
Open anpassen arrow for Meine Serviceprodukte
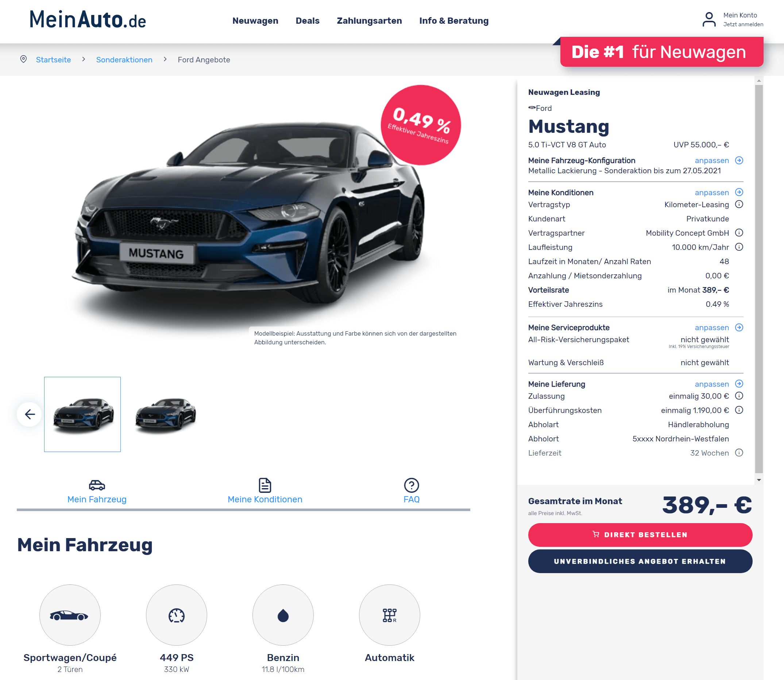pos(739,328)
